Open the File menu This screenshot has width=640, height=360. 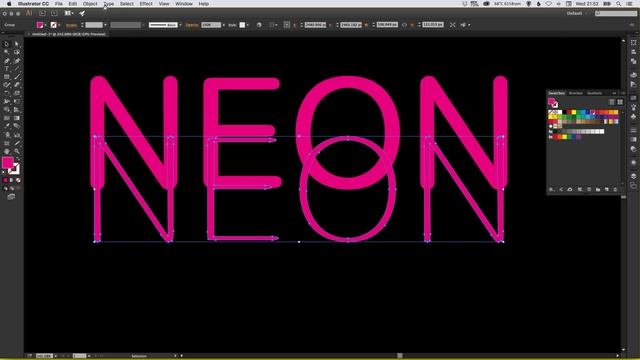(x=59, y=4)
